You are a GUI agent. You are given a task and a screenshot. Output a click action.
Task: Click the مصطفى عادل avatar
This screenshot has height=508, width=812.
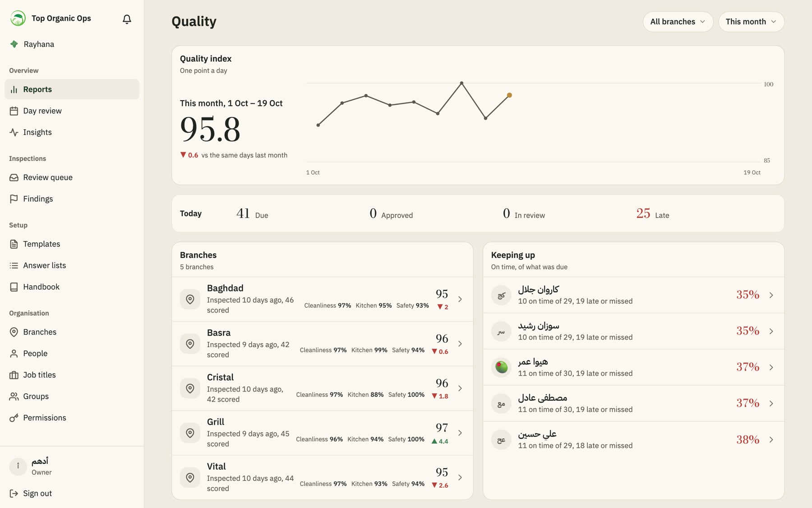point(501,403)
